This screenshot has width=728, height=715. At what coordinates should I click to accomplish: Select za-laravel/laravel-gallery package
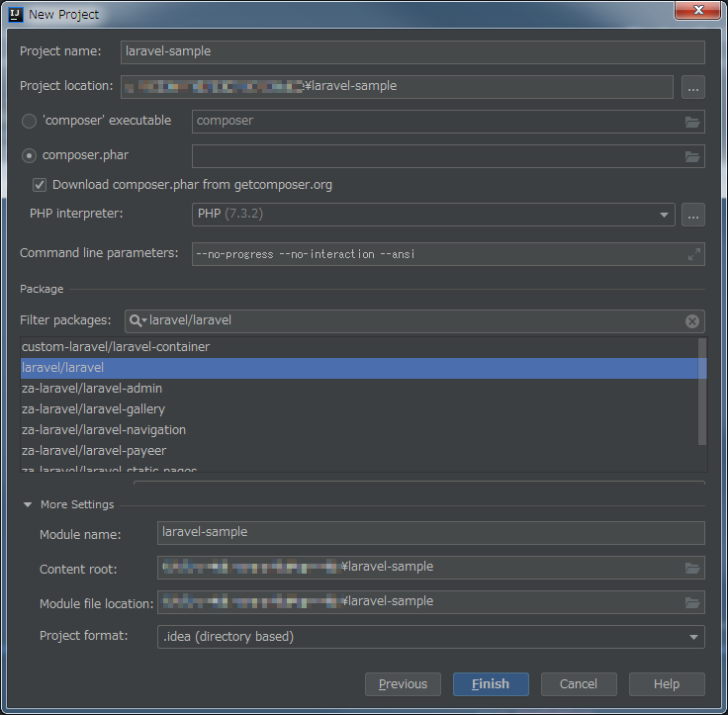[x=359, y=409]
